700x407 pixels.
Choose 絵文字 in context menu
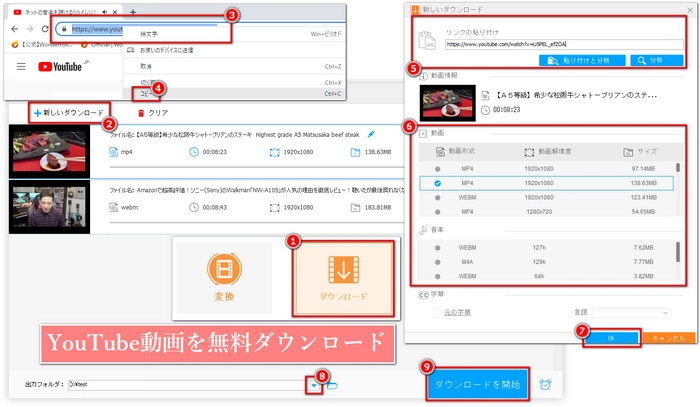click(x=234, y=34)
